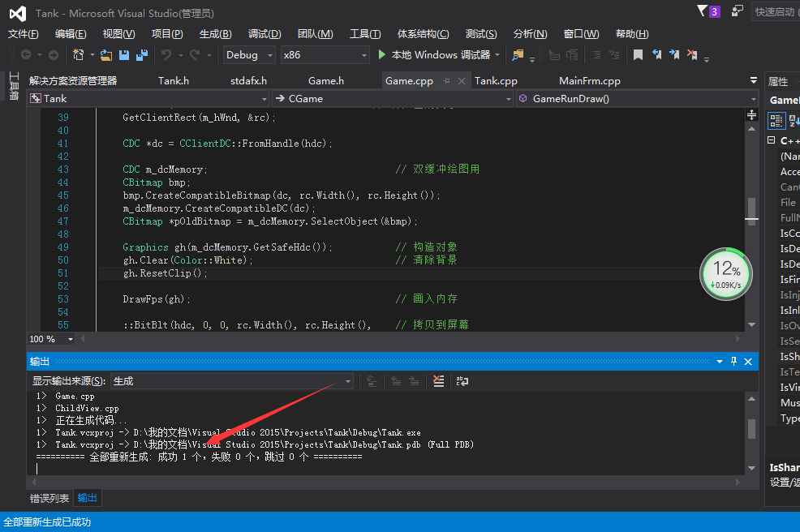Open the 100 % zoom dropdown
The height and width of the screenshot is (532, 800).
click(x=51, y=339)
